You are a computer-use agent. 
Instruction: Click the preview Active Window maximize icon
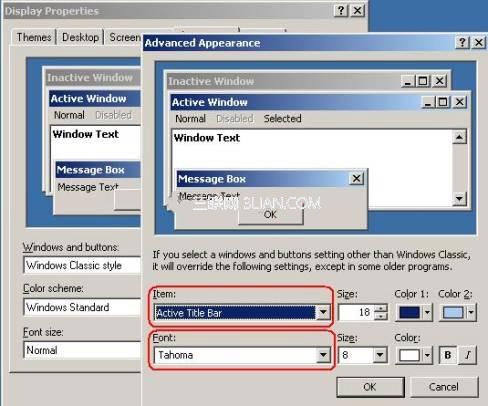(443, 102)
